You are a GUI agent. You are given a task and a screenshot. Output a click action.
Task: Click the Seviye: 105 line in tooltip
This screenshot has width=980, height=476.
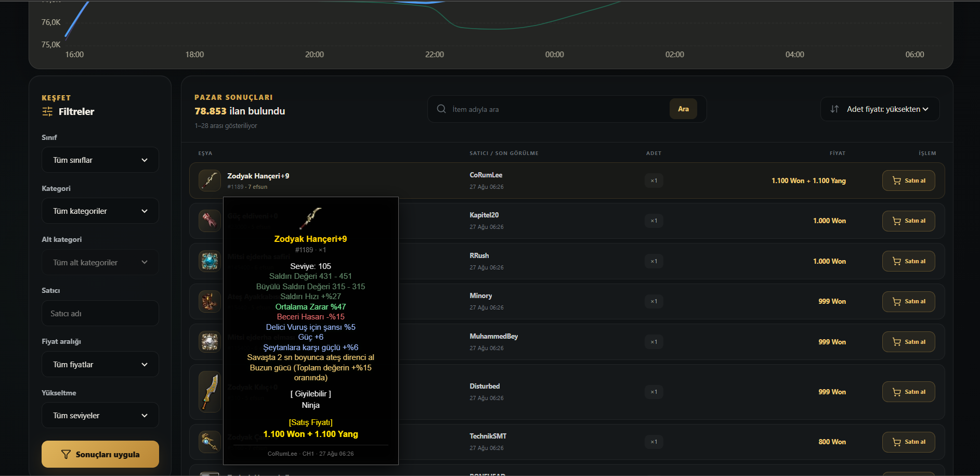point(310,266)
